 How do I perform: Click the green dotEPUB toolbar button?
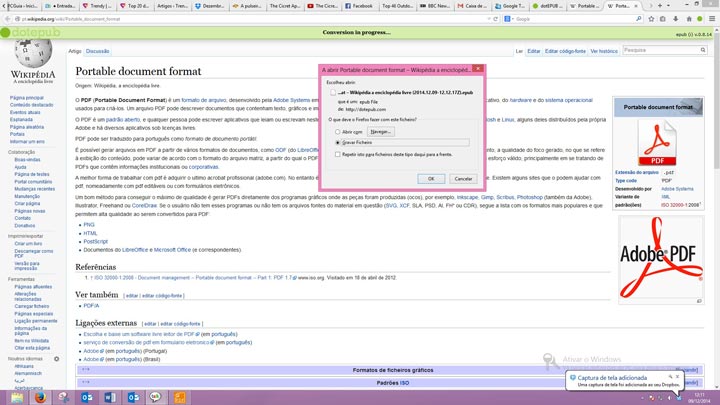click(x=699, y=19)
